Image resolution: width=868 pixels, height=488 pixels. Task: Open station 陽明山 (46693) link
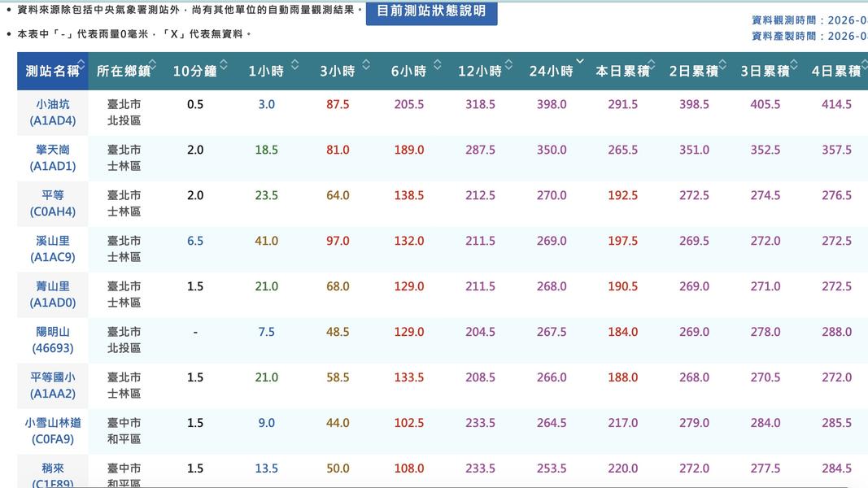point(53,340)
